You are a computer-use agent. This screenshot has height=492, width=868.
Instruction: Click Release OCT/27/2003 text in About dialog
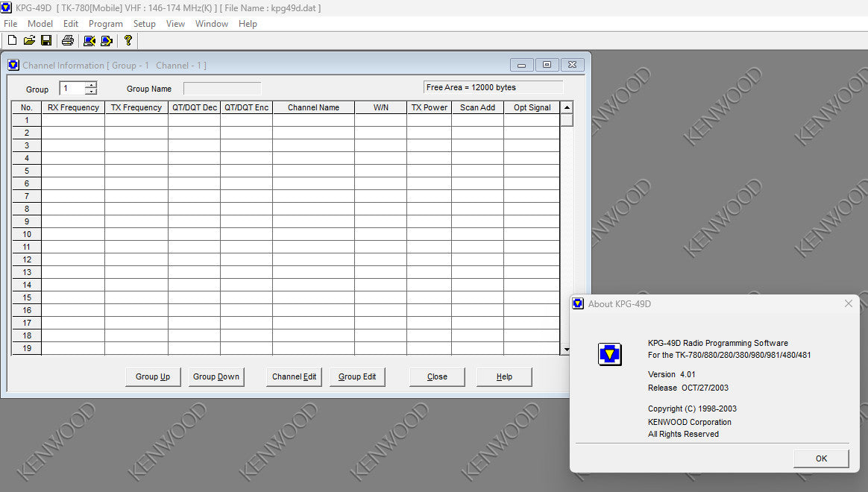pos(688,388)
